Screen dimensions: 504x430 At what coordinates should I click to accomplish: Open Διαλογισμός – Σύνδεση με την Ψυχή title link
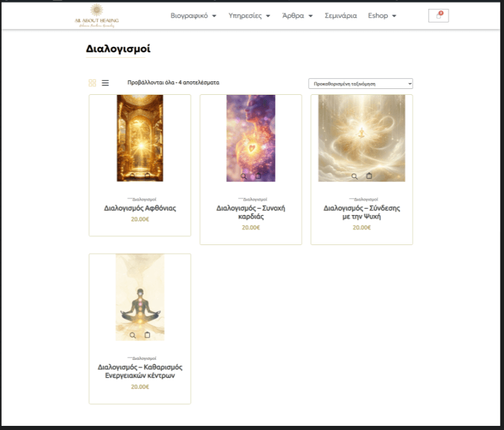(362, 212)
